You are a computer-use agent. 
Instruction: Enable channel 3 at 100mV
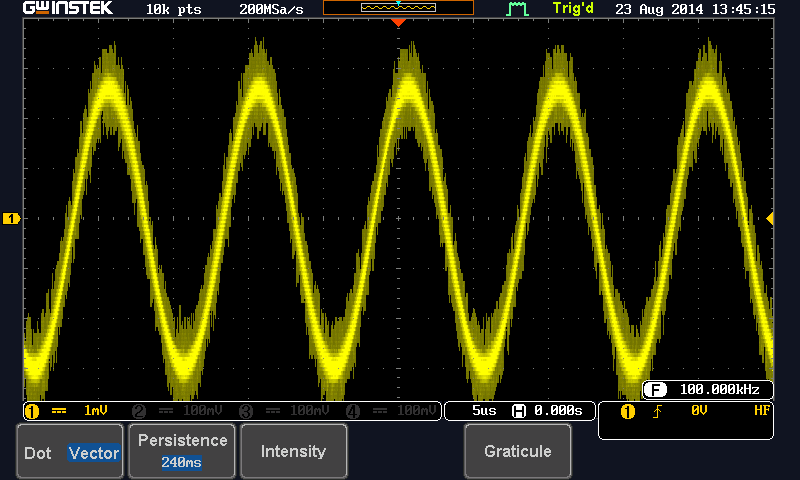pos(286,411)
